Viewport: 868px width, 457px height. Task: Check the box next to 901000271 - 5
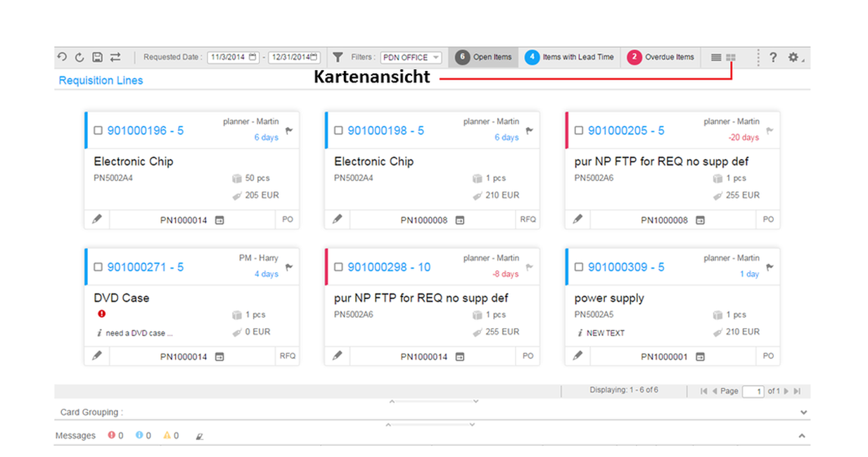click(x=98, y=267)
